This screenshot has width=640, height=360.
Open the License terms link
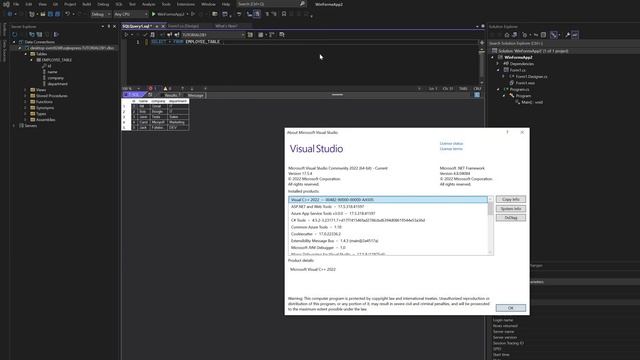point(451,149)
